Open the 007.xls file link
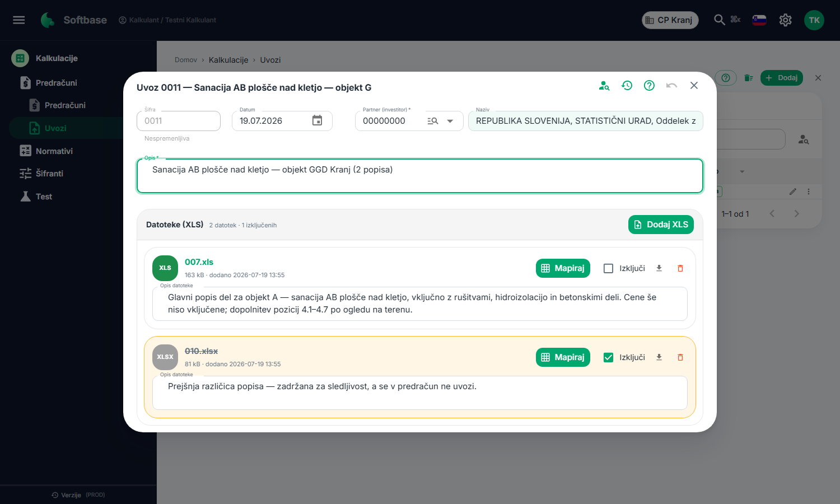 199,262
